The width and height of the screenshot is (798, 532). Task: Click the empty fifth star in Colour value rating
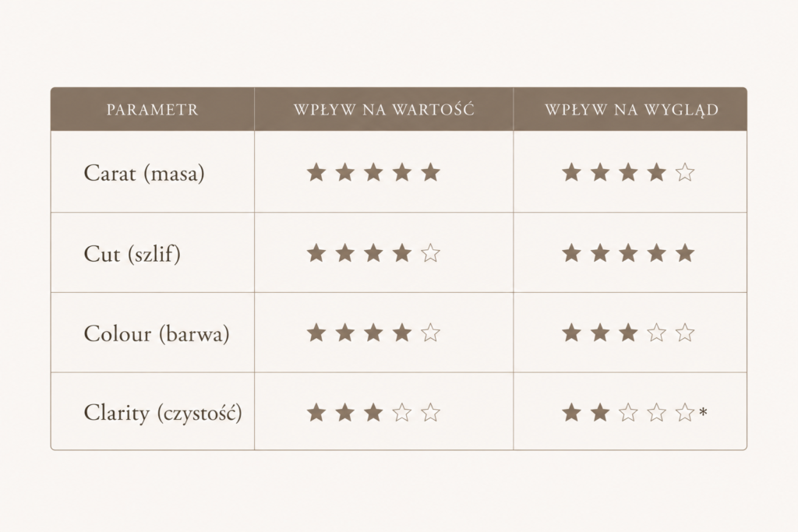point(430,333)
